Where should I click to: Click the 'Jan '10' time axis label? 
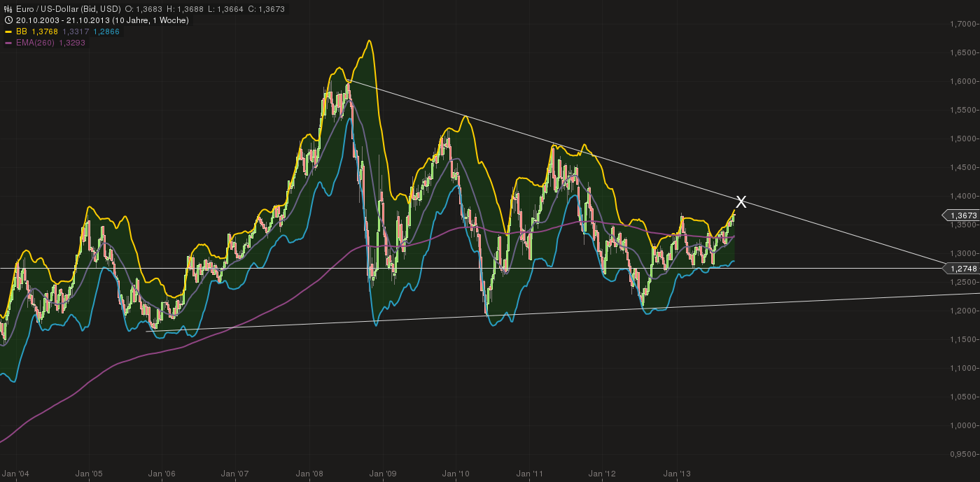456,474
